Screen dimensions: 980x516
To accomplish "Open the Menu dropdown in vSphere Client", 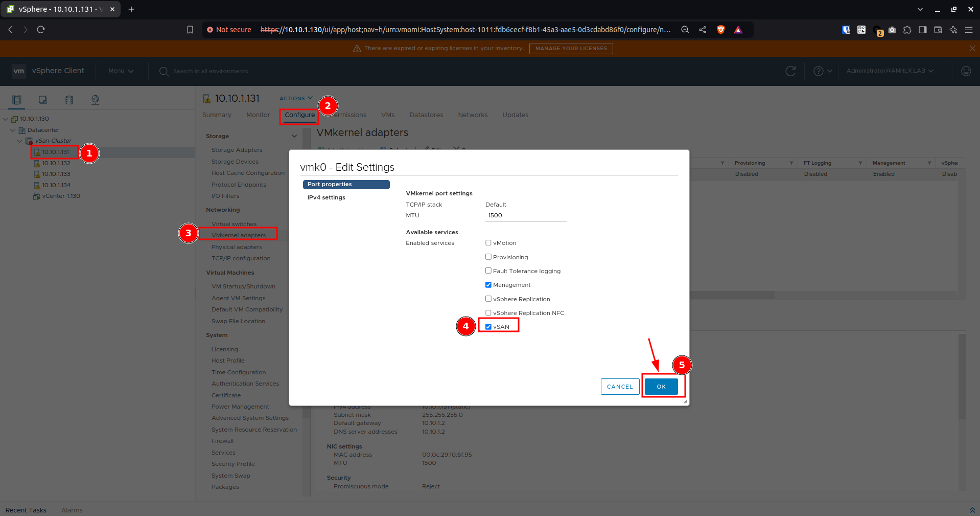I will pyautogui.click(x=121, y=71).
